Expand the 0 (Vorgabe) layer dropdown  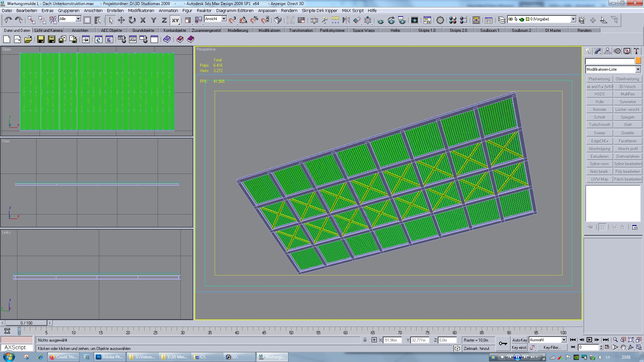pos(573,19)
